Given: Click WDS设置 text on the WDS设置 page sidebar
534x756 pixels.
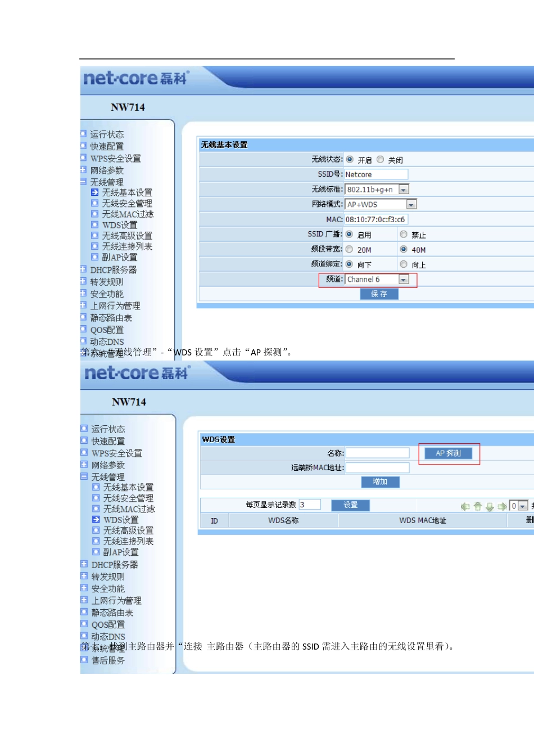Looking at the screenshot, I should click(x=121, y=520).
